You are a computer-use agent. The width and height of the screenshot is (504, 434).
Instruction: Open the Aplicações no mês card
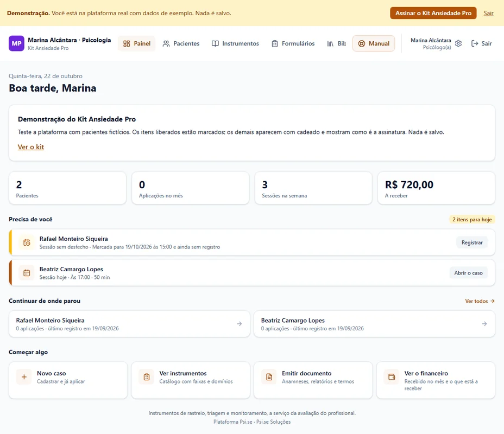click(190, 188)
